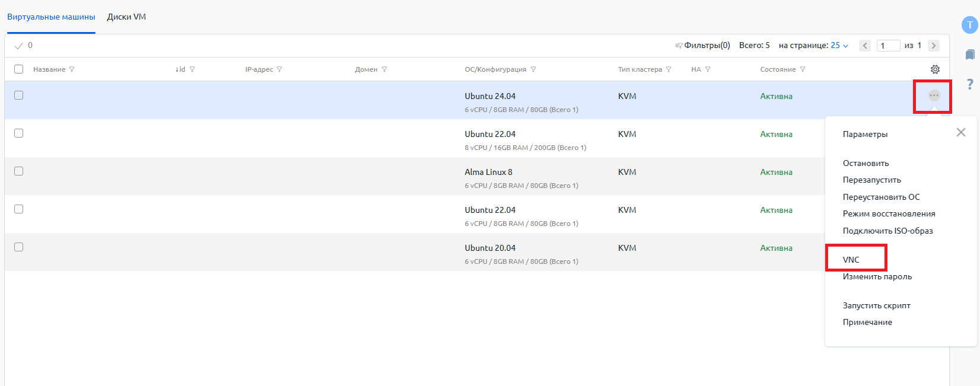Filter by Название column funnel icon

(x=72, y=69)
